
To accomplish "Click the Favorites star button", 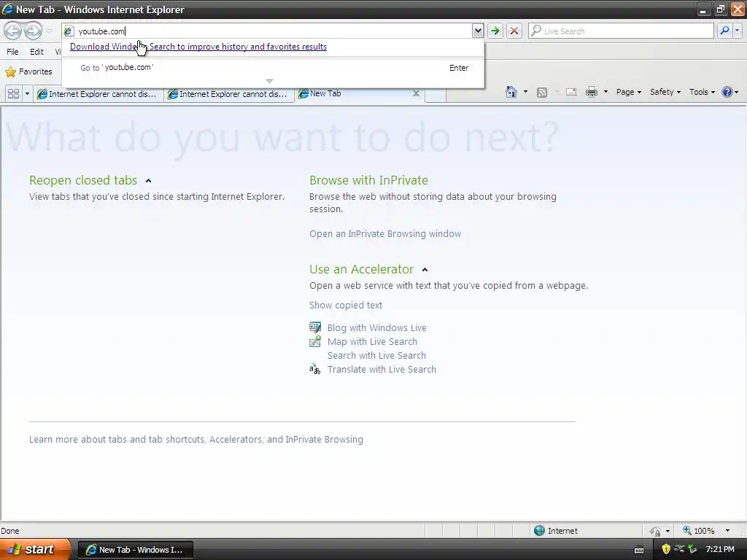I will point(28,72).
